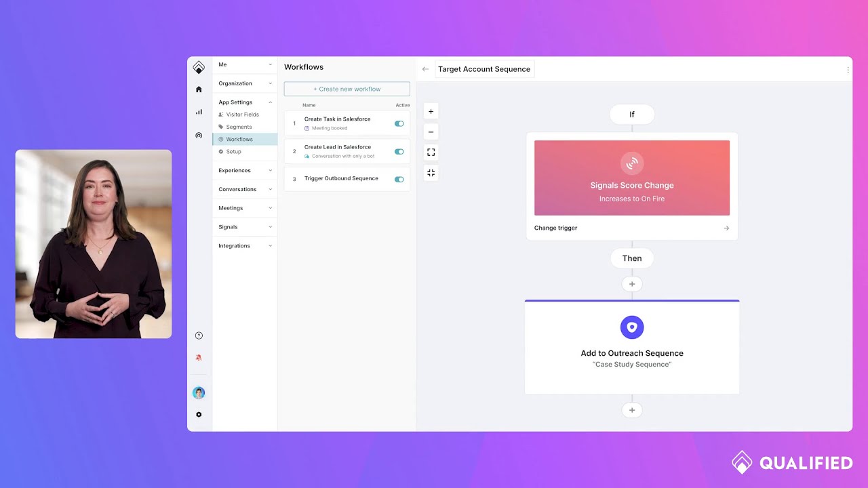Open the settings gear icon
Image resolution: width=868 pixels, height=488 pixels.
click(199, 415)
